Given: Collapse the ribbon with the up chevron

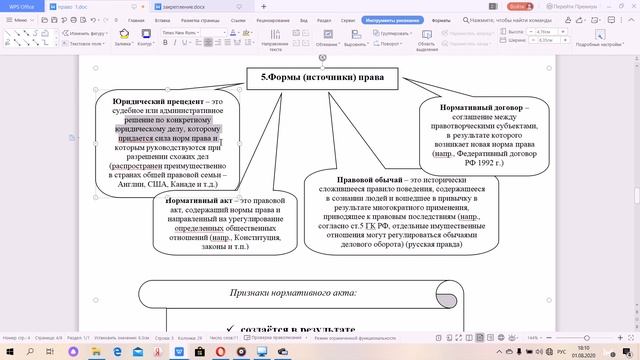Looking at the screenshot, I should [632, 20].
